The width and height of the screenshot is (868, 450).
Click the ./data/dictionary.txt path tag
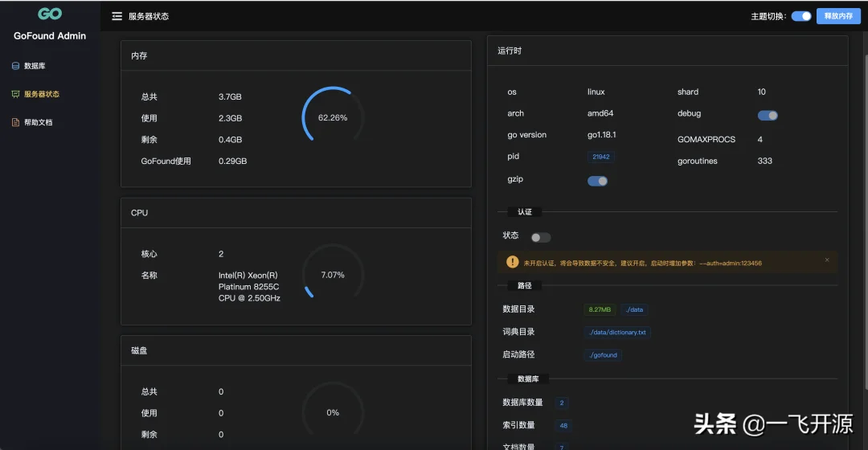[x=617, y=332]
